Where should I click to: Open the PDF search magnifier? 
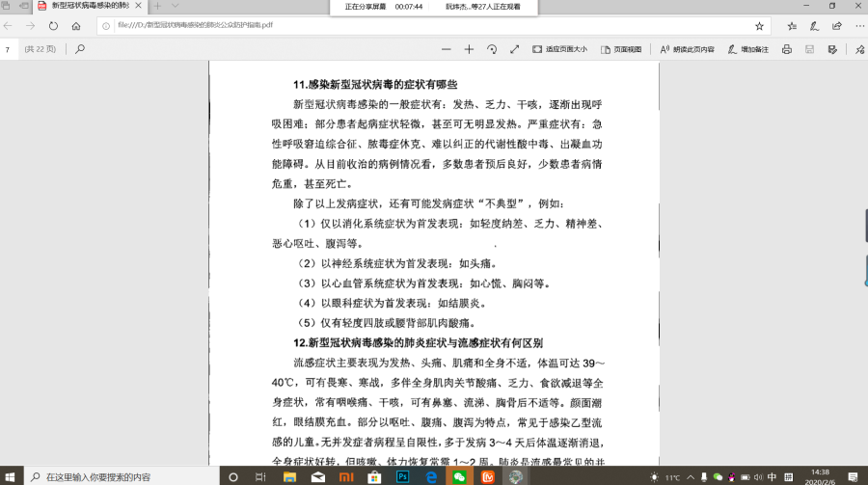(80, 48)
